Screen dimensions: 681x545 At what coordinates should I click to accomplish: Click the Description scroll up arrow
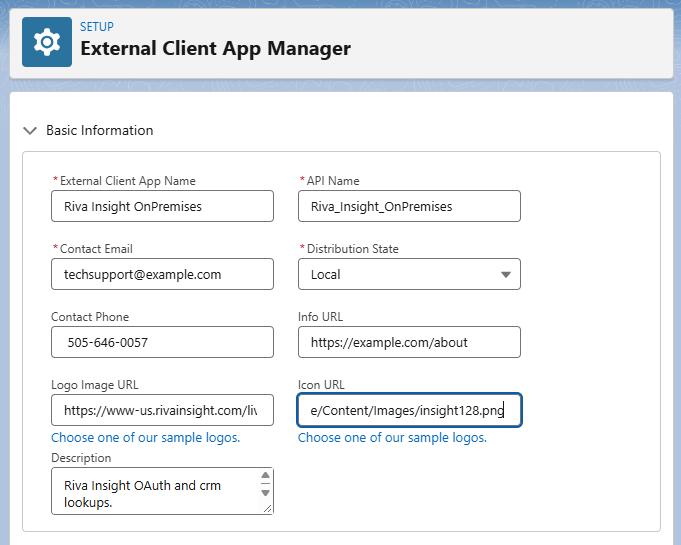coord(265,475)
